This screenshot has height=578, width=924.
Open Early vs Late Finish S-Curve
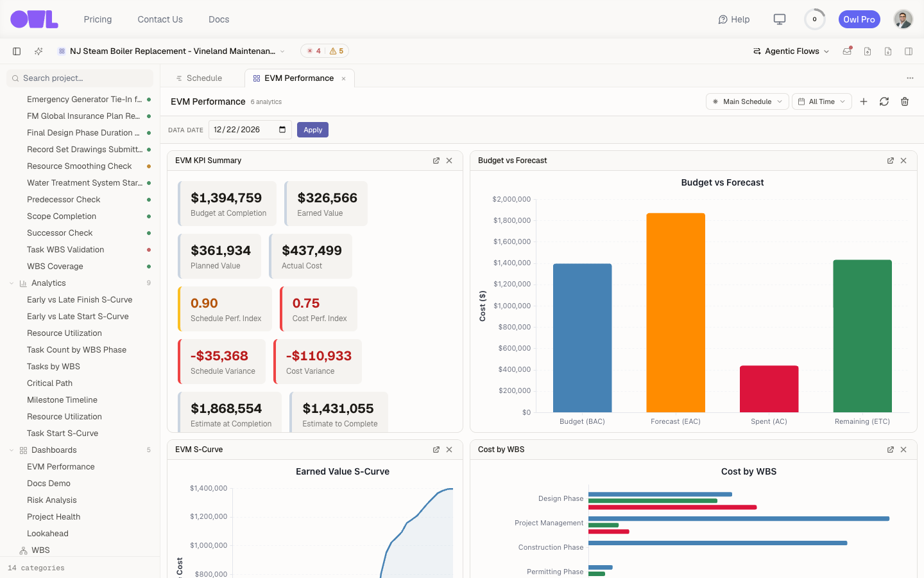click(80, 300)
